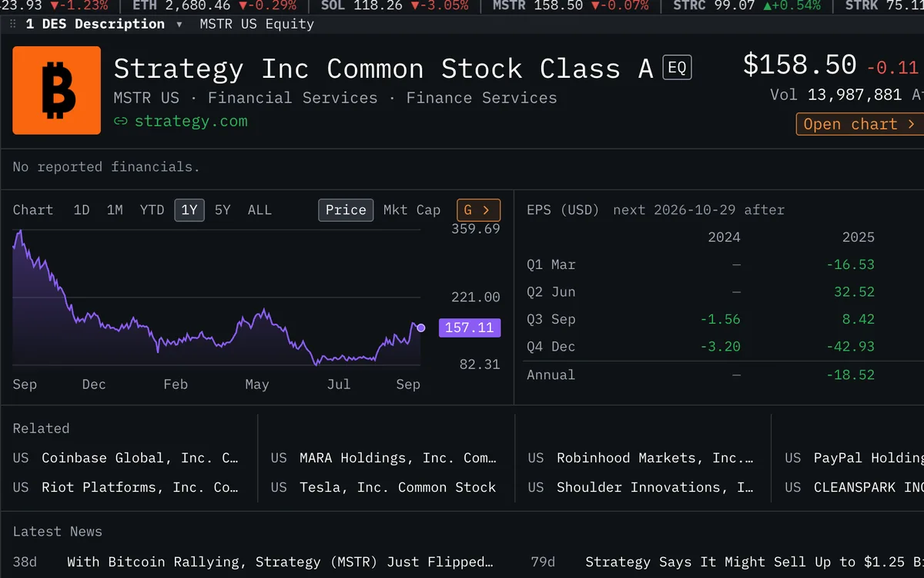Click the ETH ticker in top bar

[215, 5]
